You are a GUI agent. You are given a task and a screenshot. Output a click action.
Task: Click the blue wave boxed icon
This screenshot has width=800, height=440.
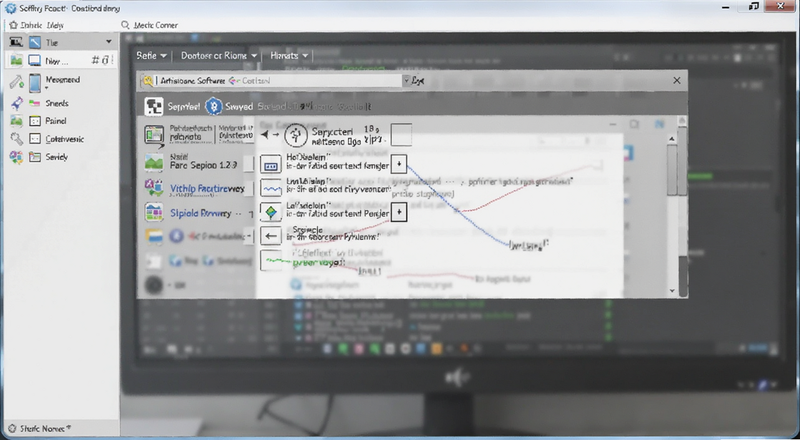click(271, 188)
